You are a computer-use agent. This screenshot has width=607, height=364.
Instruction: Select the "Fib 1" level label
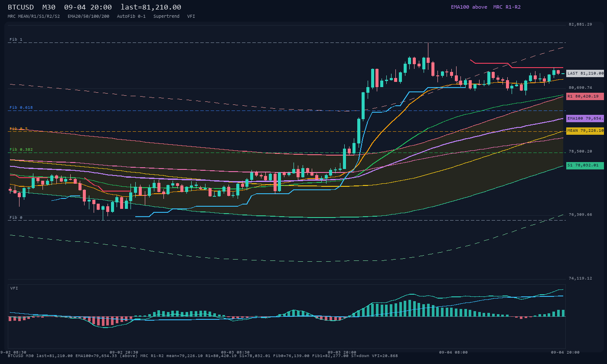pos(16,40)
